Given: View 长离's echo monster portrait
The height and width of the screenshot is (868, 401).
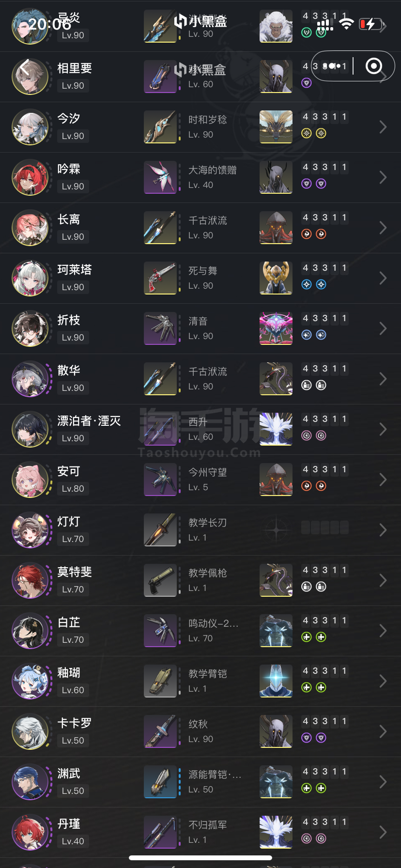Looking at the screenshot, I should tap(276, 228).
